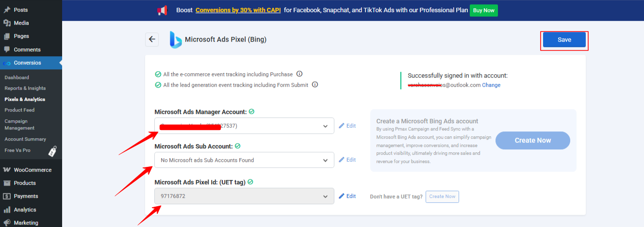Open info icon beside Purchase tracking
This screenshot has height=227, width=644.
pos(299,74)
